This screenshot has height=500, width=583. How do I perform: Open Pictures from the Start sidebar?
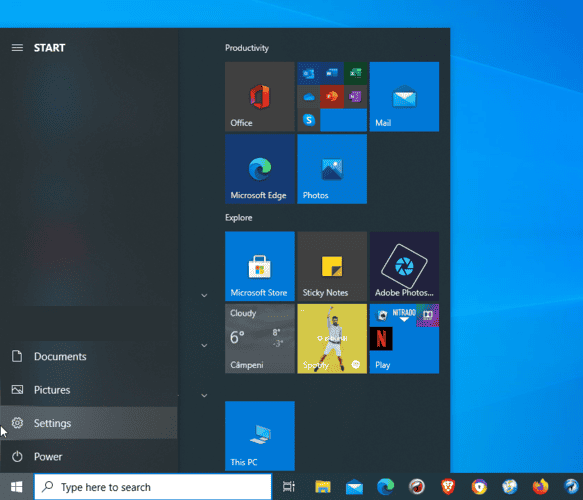point(88,390)
